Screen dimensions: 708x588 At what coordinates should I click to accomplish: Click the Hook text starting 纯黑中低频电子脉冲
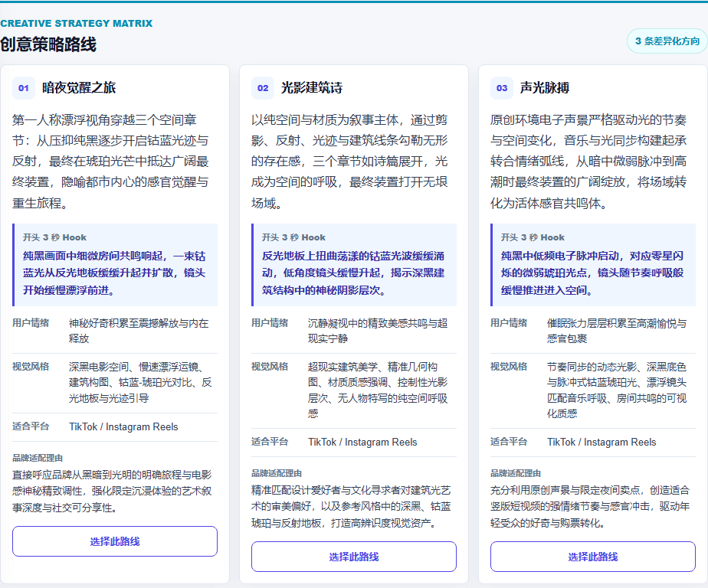point(592,273)
